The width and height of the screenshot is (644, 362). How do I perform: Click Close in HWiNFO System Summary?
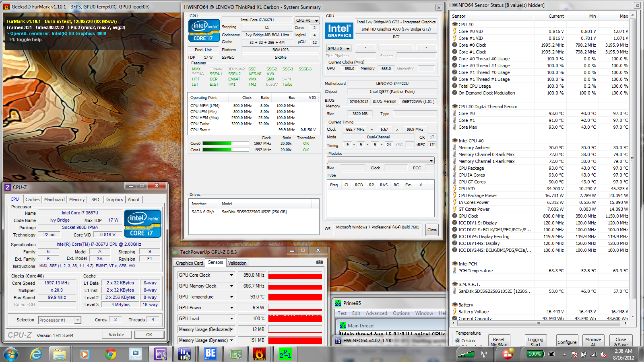point(432,230)
